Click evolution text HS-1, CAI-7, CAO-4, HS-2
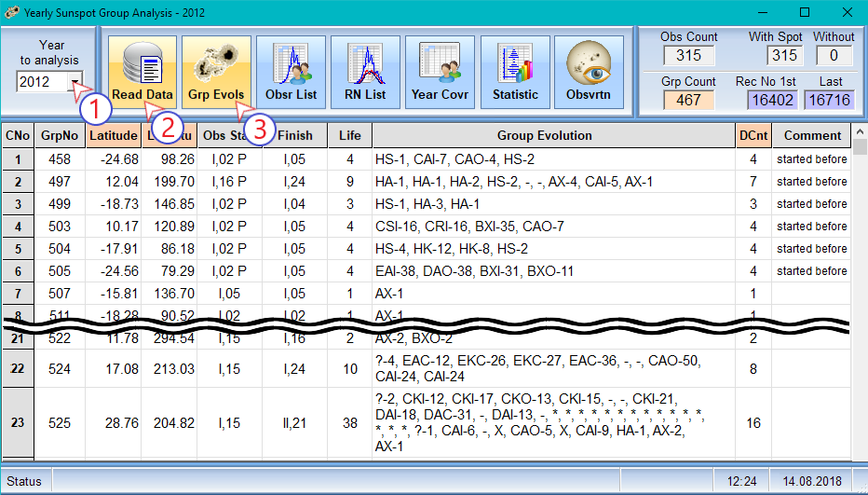This screenshot has height=495, width=868. click(x=454, y=159)
